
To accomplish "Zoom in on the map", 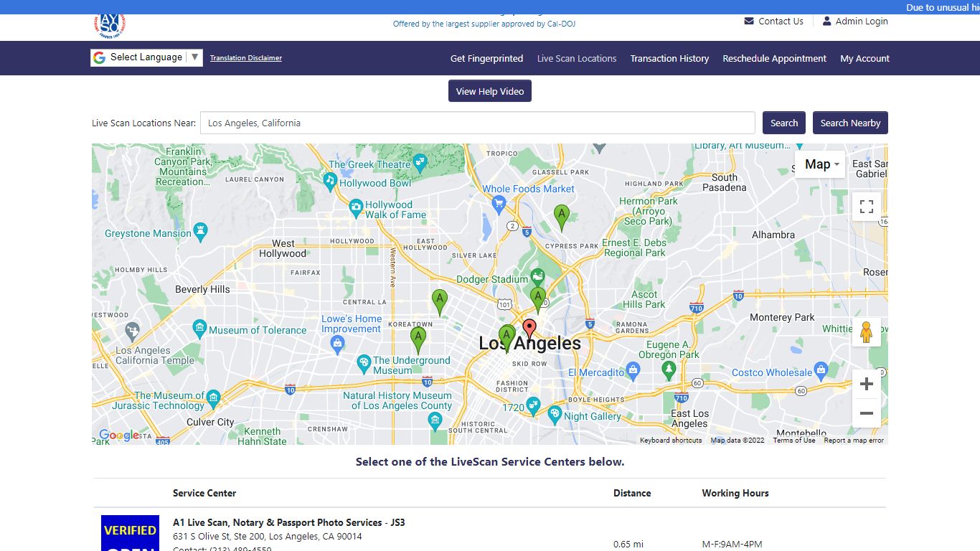I will (x=866, y=384).
